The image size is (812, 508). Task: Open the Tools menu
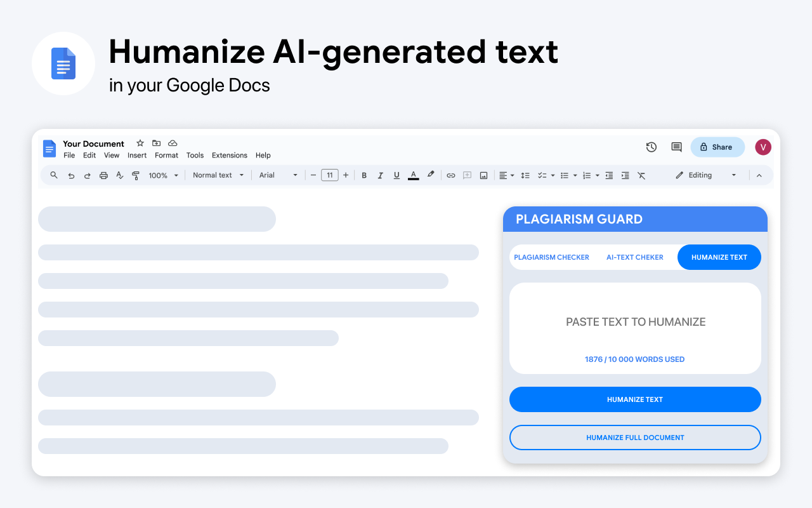[x=195, y=156]
